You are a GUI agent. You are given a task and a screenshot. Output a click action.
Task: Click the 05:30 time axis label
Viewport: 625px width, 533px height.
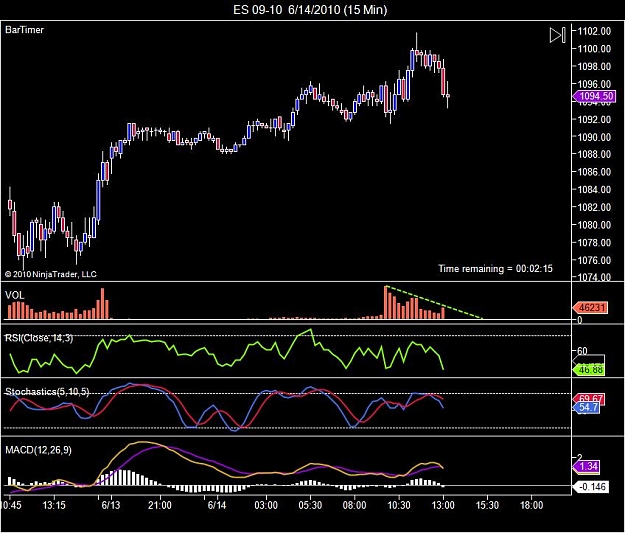pos(310,505)
